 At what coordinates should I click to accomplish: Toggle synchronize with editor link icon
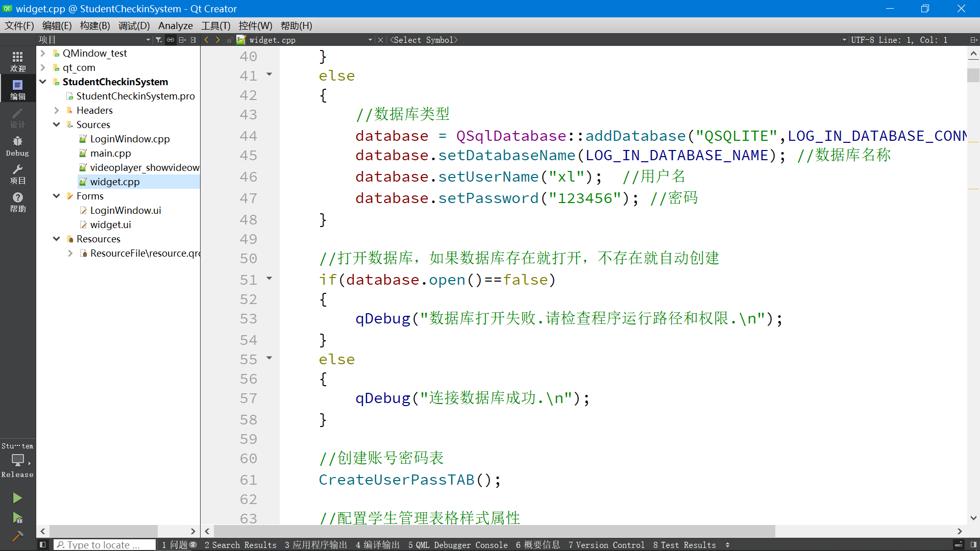[x=170, y=40]
